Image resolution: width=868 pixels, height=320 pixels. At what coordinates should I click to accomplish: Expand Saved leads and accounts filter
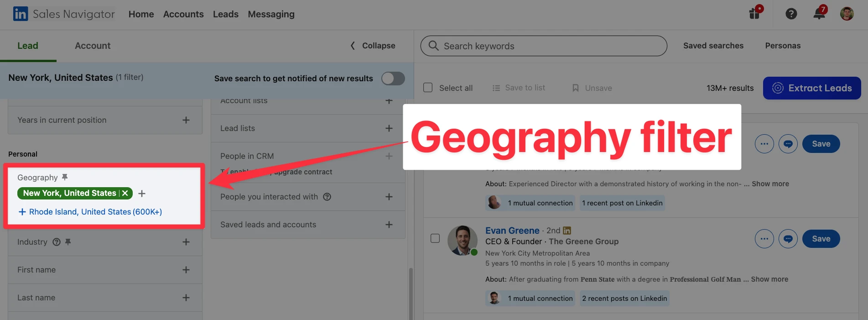click(389, 225)
